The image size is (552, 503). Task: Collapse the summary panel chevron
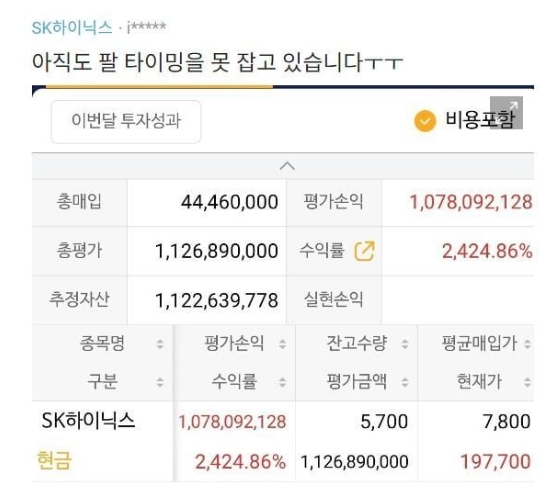click(x=287, y=166)
